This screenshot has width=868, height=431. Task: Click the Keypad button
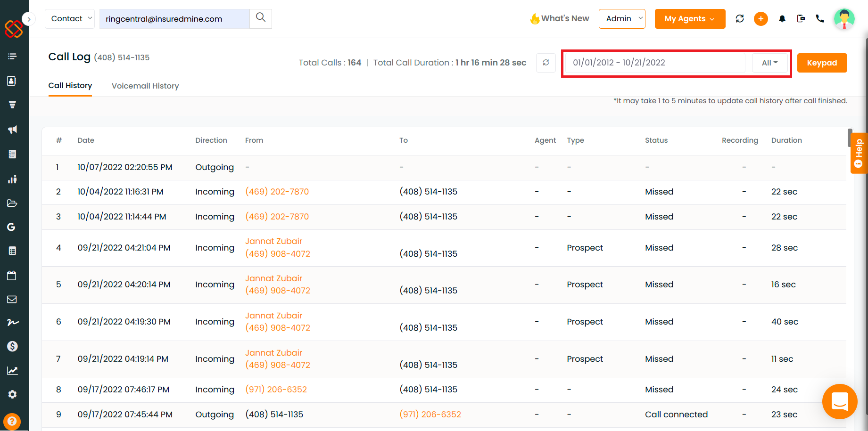coord(822,63)
